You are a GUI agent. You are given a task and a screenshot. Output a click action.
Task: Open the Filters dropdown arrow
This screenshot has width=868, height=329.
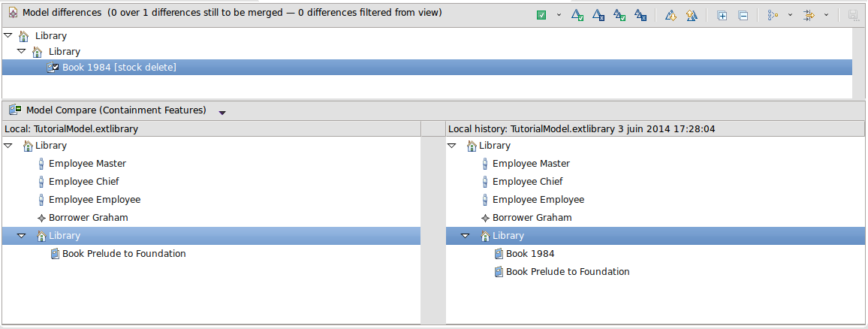pos(827,15)
